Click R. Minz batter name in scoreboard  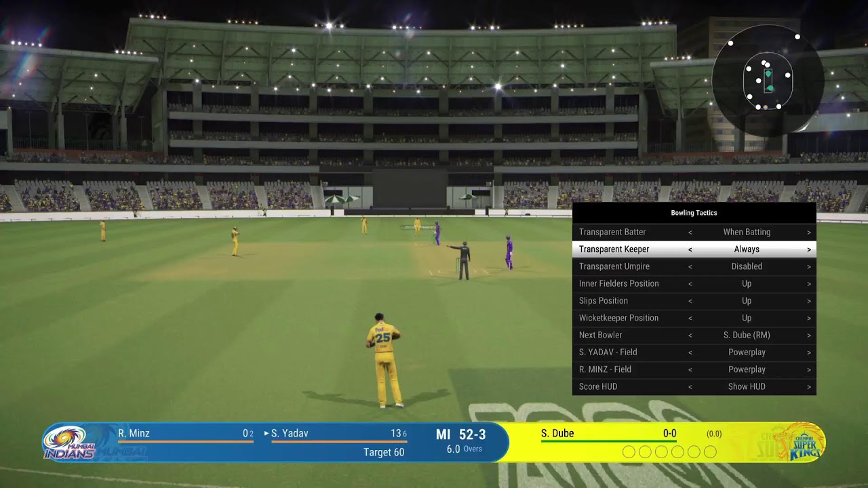click(x=134, y=433)
